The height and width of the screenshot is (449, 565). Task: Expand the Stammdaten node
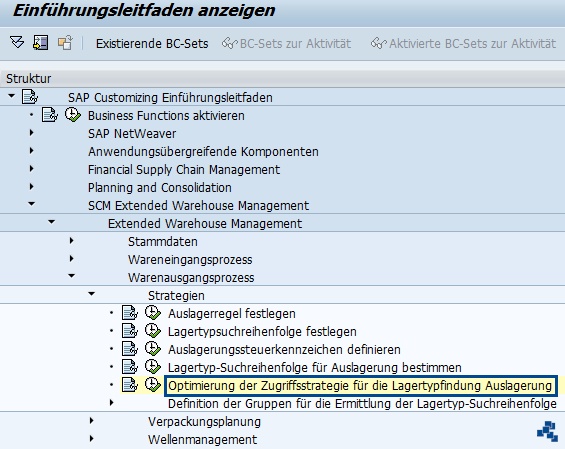(71, 241)
